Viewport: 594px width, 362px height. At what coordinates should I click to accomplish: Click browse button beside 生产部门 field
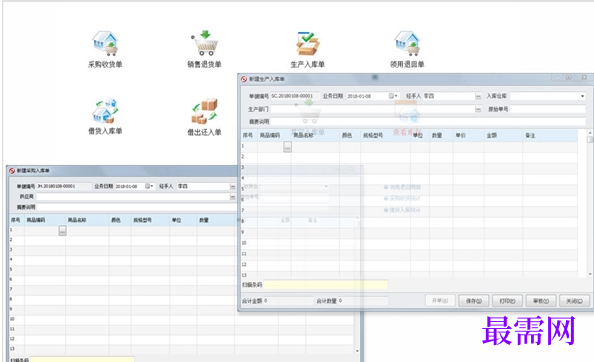point(478,109)
